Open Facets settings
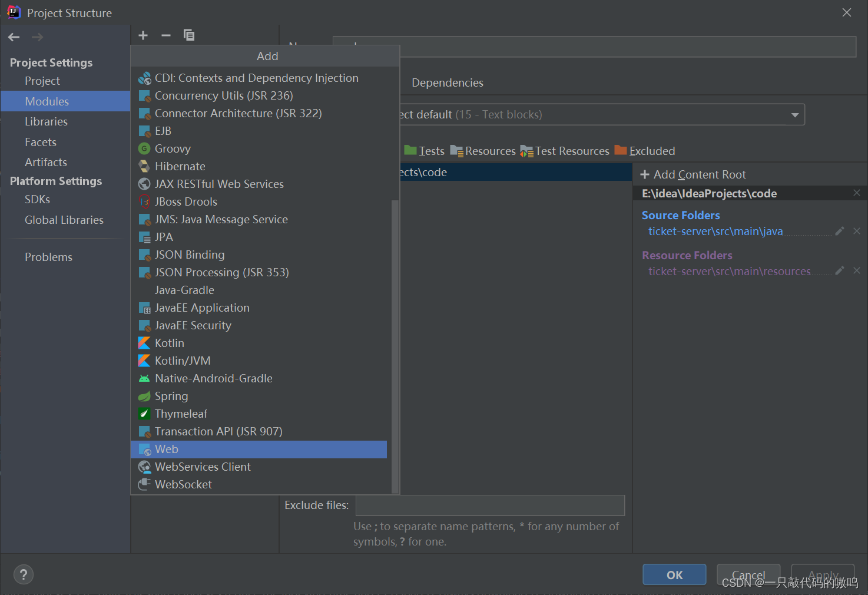Viewport: 868px width, 595px height. 65,142
